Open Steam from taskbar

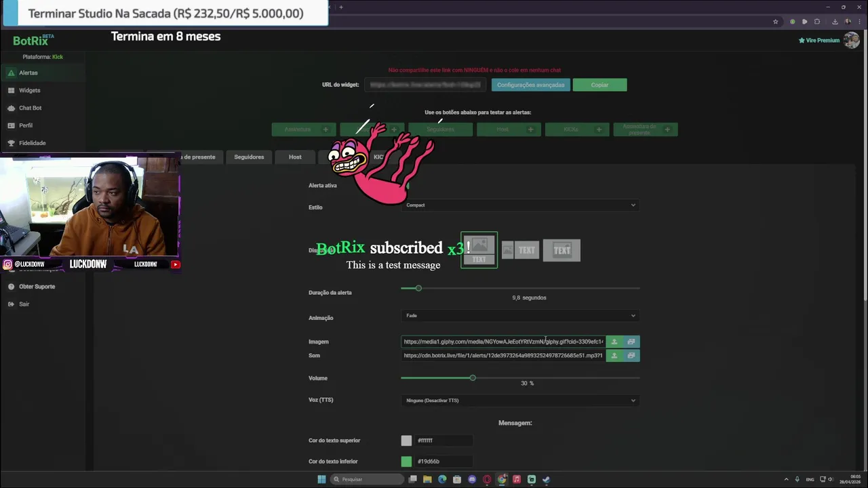[547, 479]
